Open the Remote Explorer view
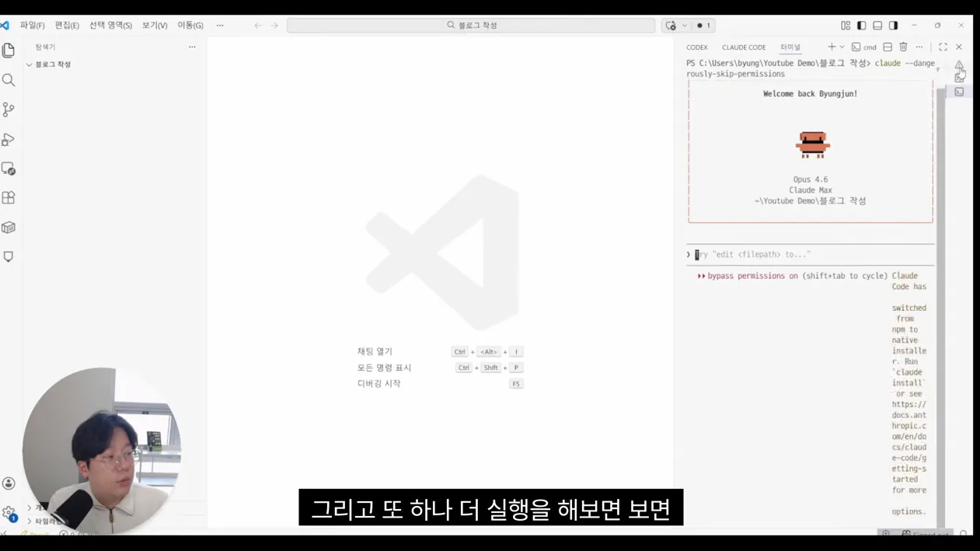 pyautogui.click(x=9, y=169)
